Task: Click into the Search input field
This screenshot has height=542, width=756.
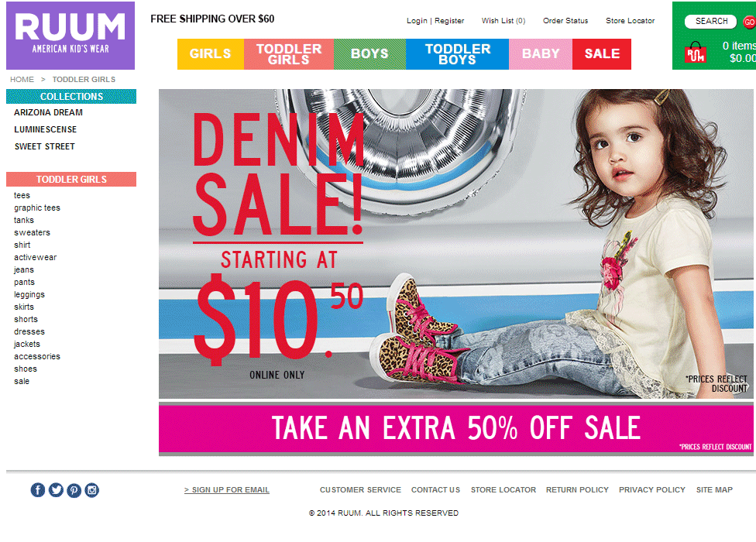Action: (x=710, y=22)
